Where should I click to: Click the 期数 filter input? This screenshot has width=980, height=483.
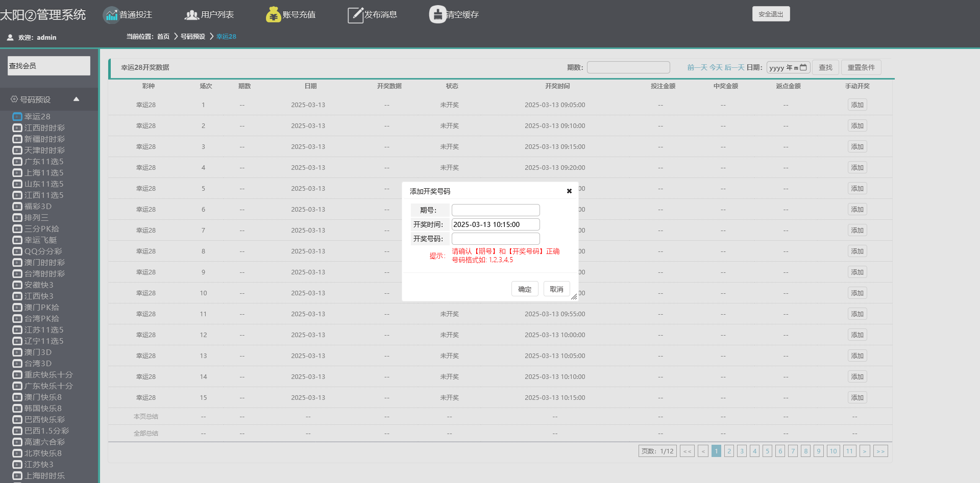pyautogui.click(x=628, y=67)
